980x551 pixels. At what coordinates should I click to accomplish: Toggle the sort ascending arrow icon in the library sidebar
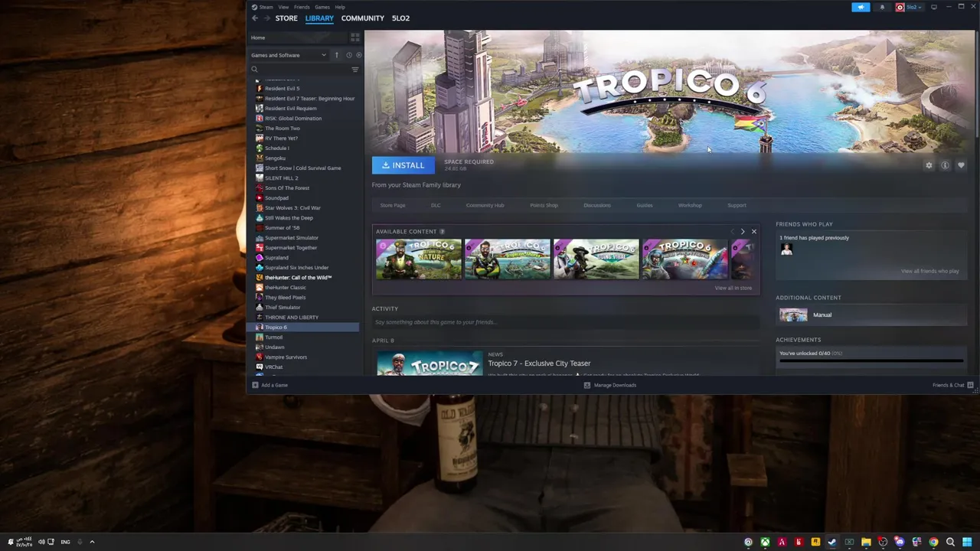[x=336, y=55]
